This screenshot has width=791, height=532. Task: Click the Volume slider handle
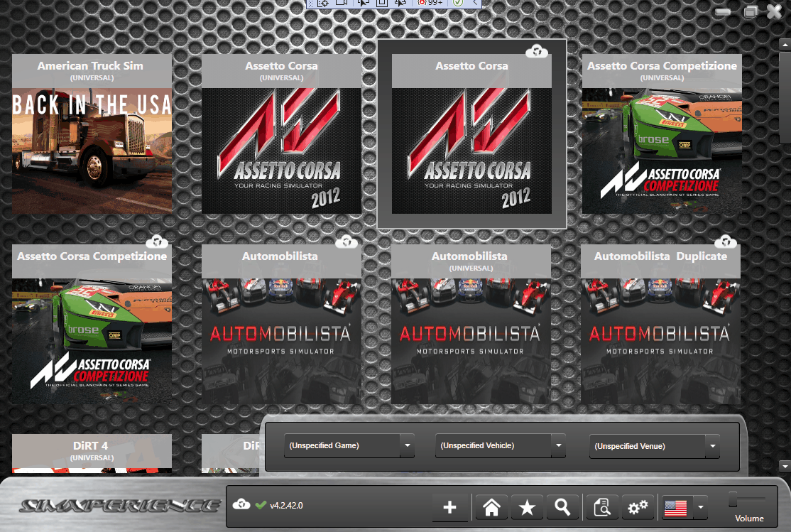point(733,500)
